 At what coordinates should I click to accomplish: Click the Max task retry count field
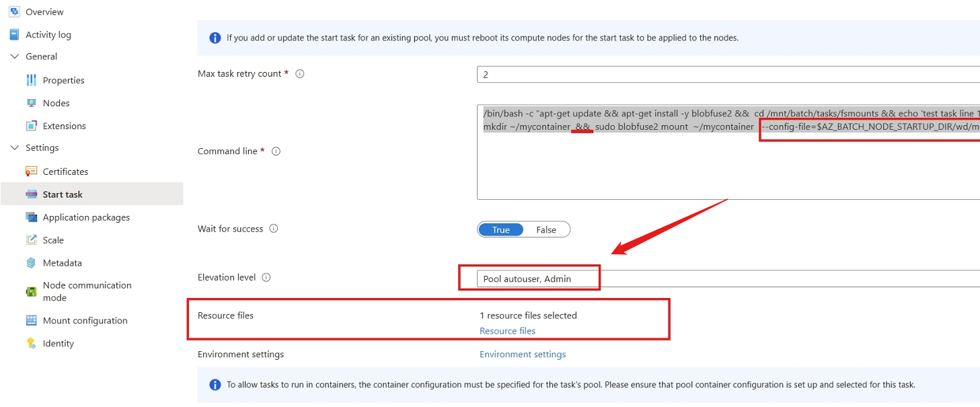(726, 75)
